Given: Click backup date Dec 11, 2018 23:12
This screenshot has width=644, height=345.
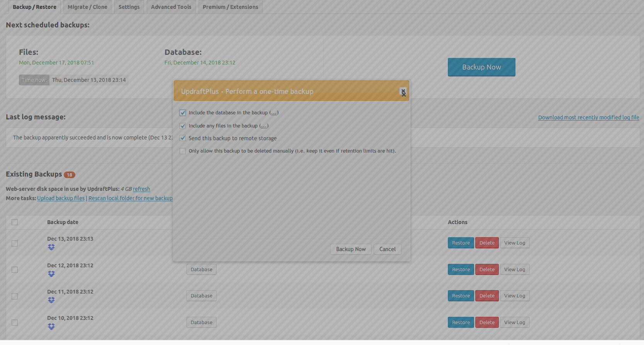Looking at the screenshot, I should 70,292.
